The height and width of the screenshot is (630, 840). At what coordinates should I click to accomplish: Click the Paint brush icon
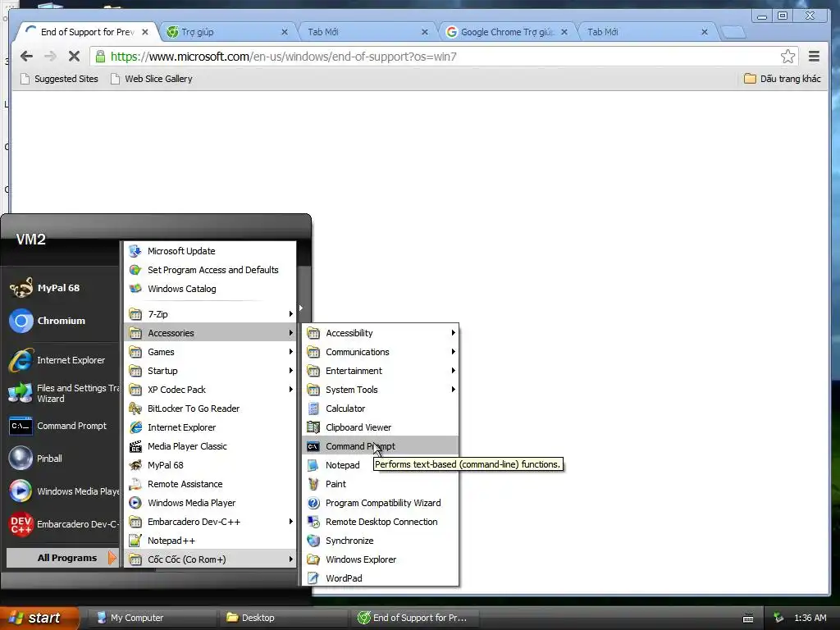click(x=313, y=484)
